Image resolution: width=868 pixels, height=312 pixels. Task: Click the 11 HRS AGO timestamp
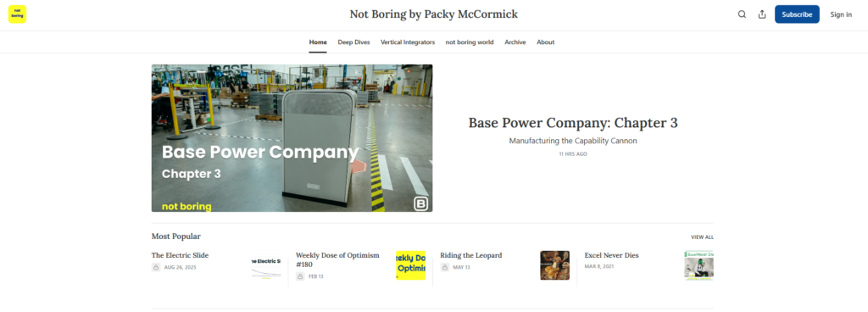pyautogui.click(x=573, y=154)
